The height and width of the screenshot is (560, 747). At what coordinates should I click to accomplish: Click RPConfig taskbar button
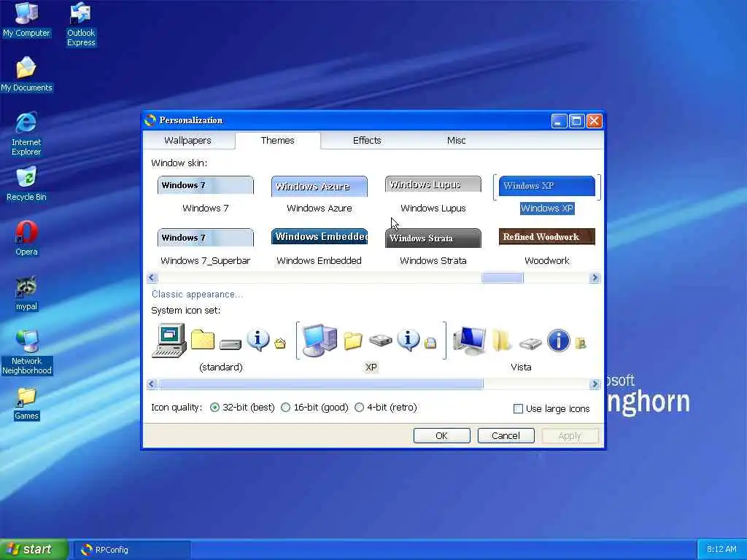[x=131, y=550]
